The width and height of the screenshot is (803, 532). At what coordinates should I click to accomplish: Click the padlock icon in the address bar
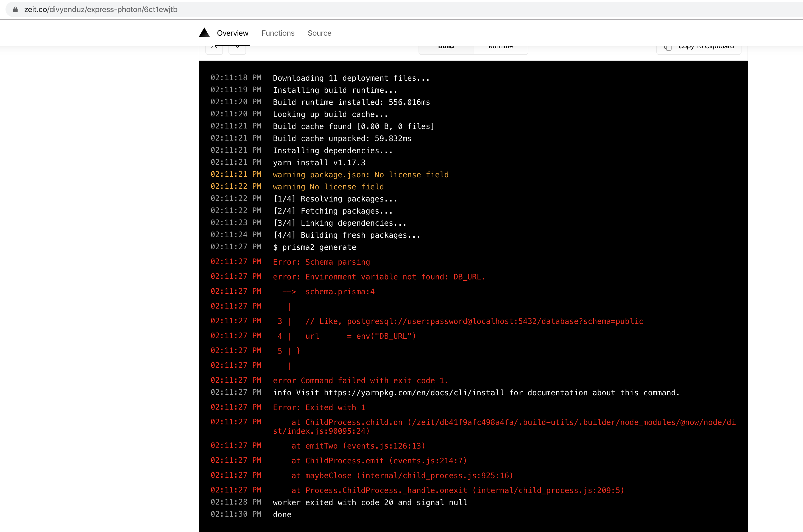point(15,9)
